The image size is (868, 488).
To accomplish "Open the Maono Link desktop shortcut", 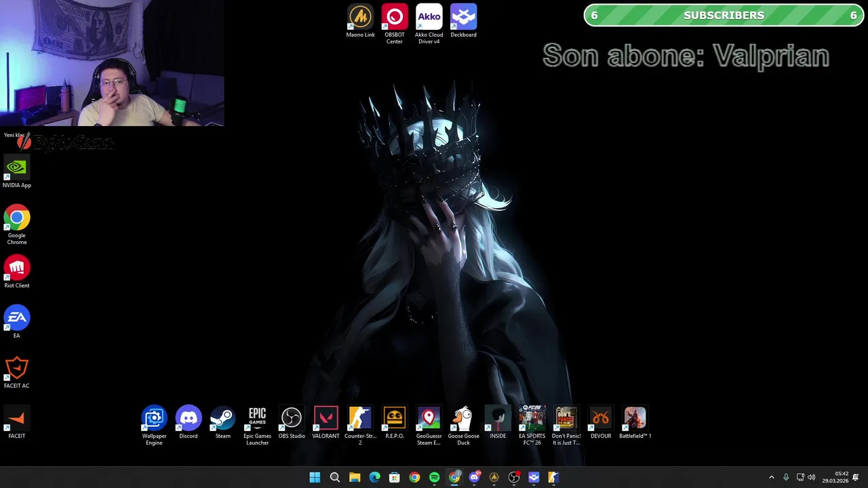I will point(360,22).
